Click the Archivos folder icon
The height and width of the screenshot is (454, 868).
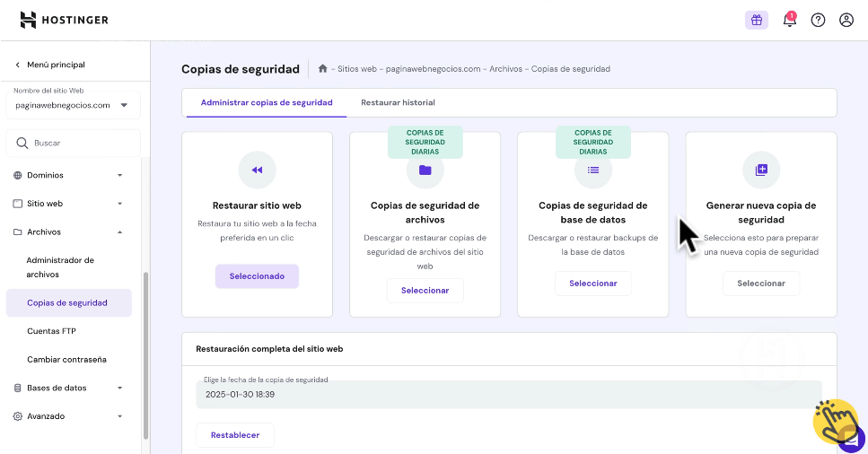coord(18,232)
